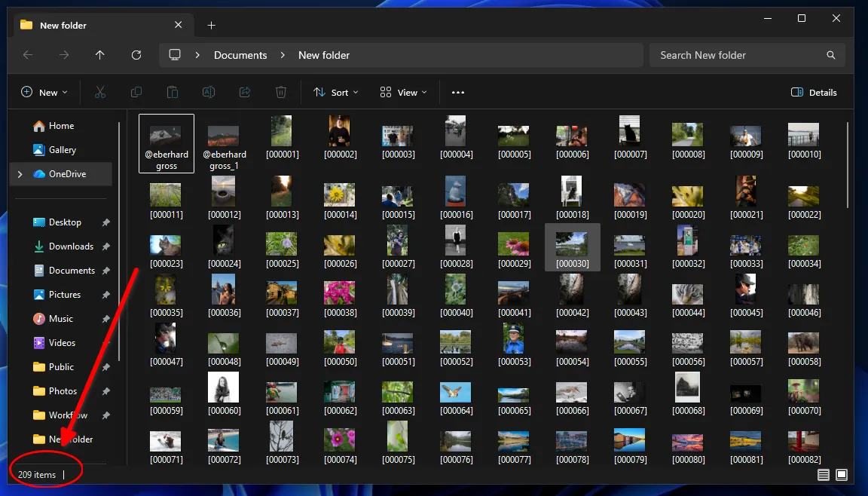Share the selected image using toolbar icon
Viewport: 868px width, 496px height.
point(244,92)
